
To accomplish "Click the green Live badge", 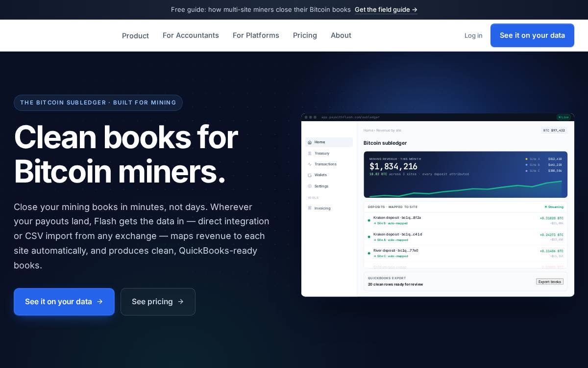I will (x=563, y=117).
